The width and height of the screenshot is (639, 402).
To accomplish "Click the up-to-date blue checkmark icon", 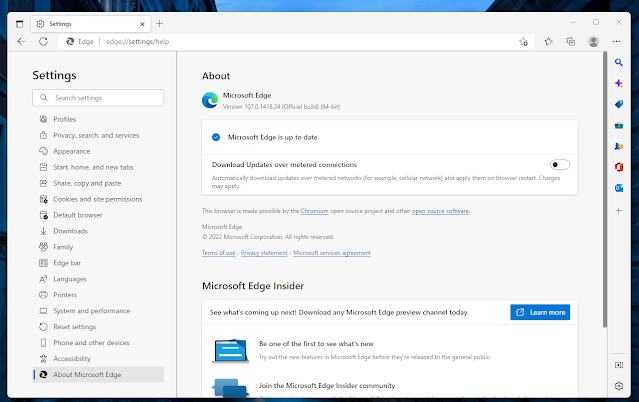I will click(216, 137).
